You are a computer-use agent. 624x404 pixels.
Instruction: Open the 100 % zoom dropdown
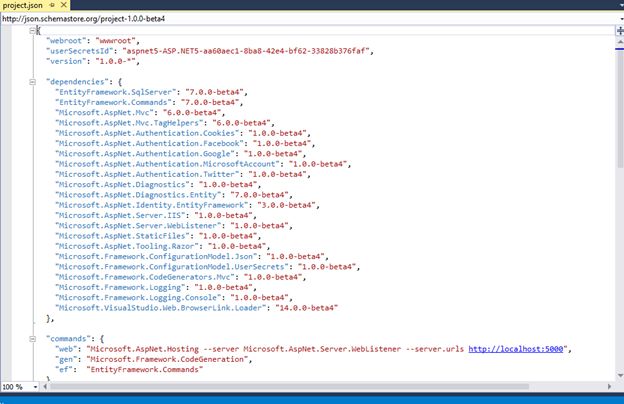click(x=35, y=387)
